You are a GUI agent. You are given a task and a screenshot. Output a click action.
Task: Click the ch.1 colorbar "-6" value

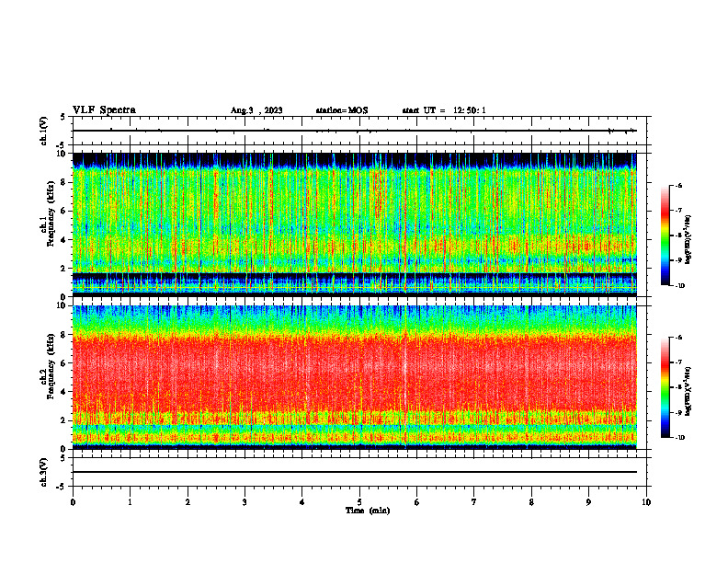point(678,185)
